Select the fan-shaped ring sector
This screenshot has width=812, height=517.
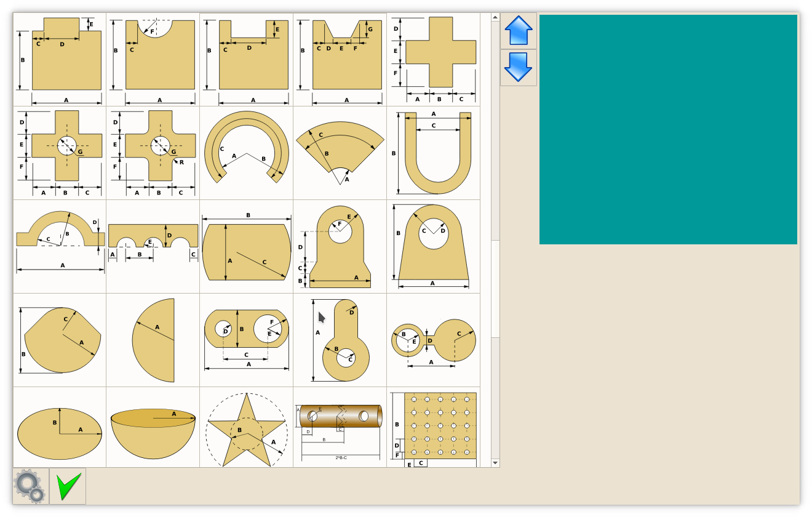[340, 153]
